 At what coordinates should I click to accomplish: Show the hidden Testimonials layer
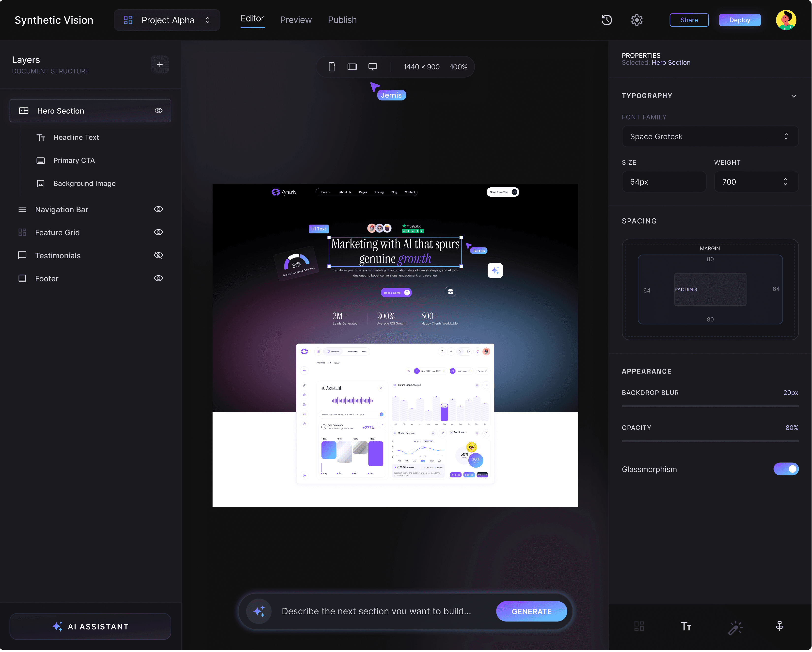(159, 255)
